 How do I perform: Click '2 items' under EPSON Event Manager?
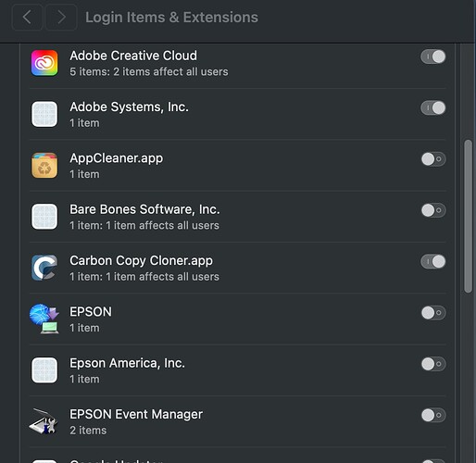point(88,431)
